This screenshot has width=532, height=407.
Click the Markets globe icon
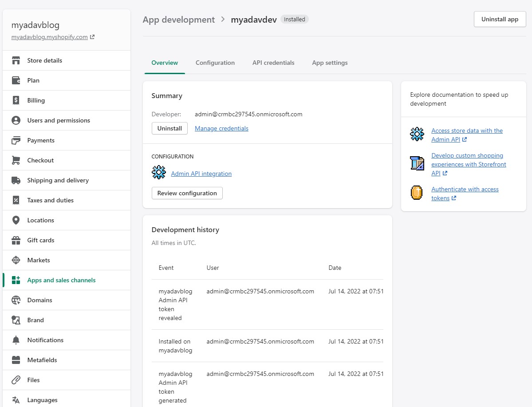point(16,260)
